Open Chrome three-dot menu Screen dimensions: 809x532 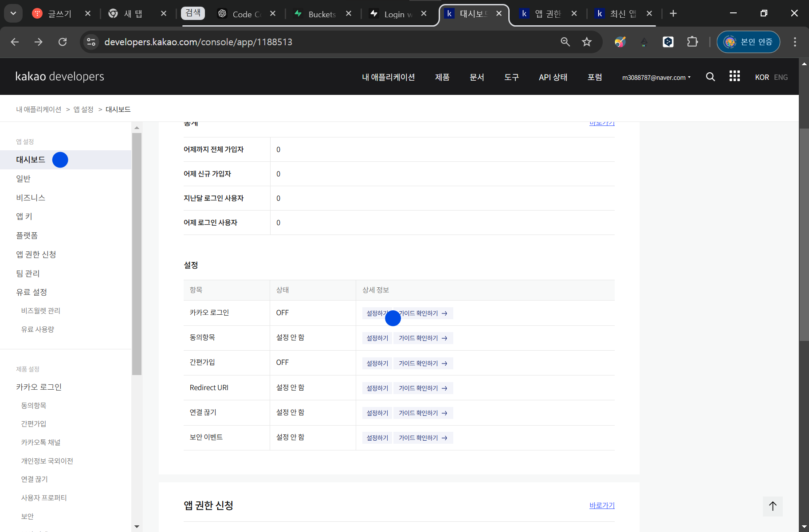click(x=795, y=42)
